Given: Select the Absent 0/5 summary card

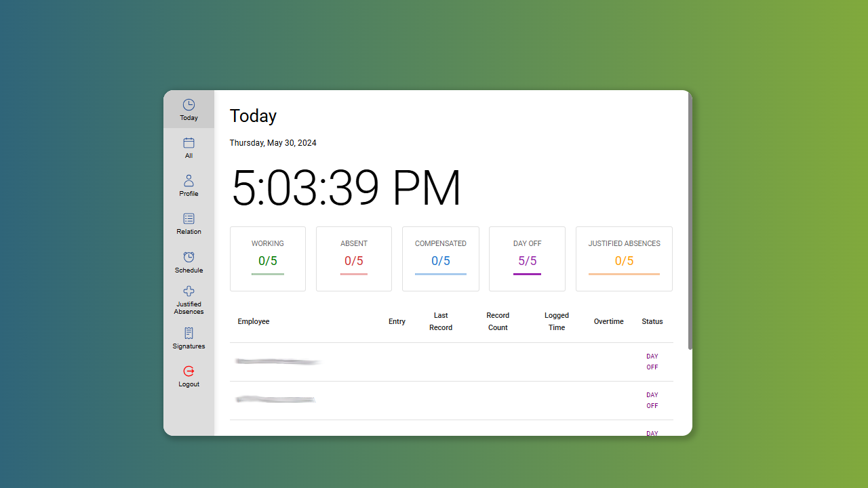Looking at the screenshot, I should 354,259.
